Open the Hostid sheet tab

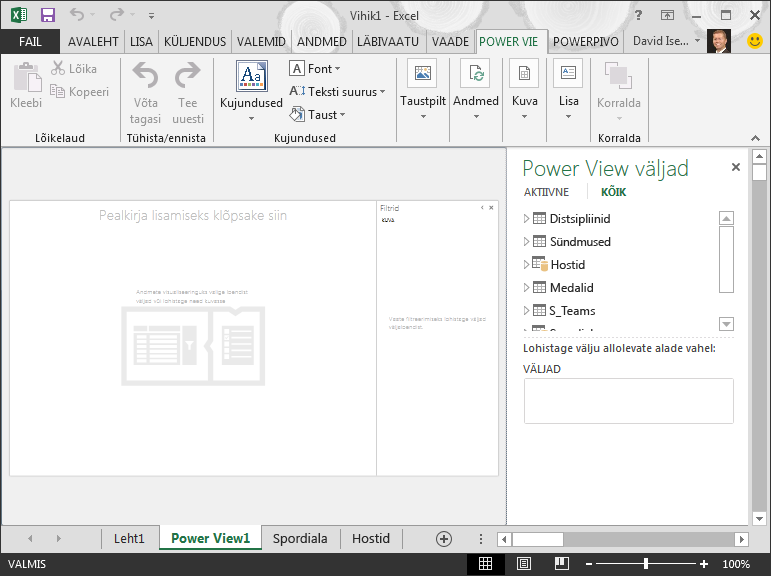pos(371,539)
